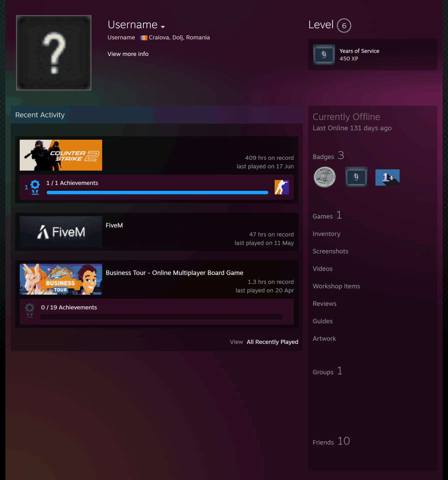This screenshot has width=448, height=480.
Task: Open the FiveM game banner image
Action: coord(61,232)
